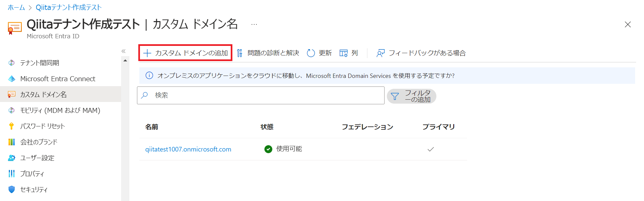Click the Microsoft Entra Connect diamond icon
644x201 pixels.
pyautogui.click(x=12, y=79)
